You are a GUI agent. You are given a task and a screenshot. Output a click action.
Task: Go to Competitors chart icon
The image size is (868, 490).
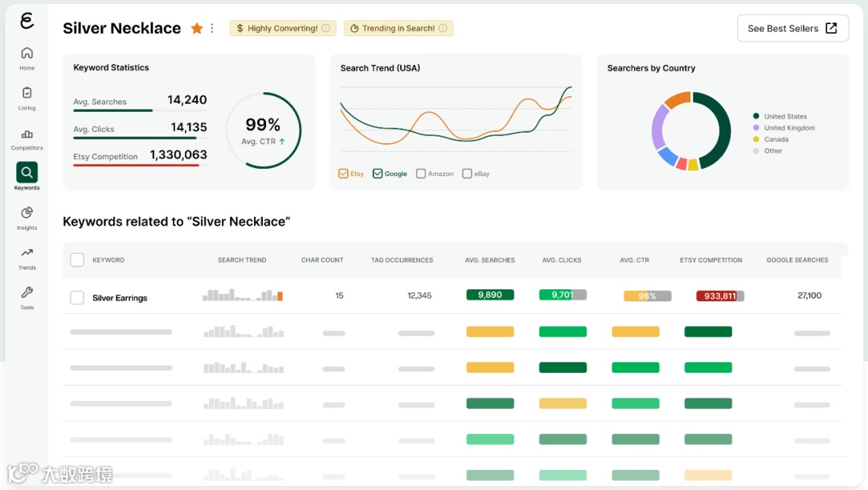pyautogui.click(x=27, y=134)
